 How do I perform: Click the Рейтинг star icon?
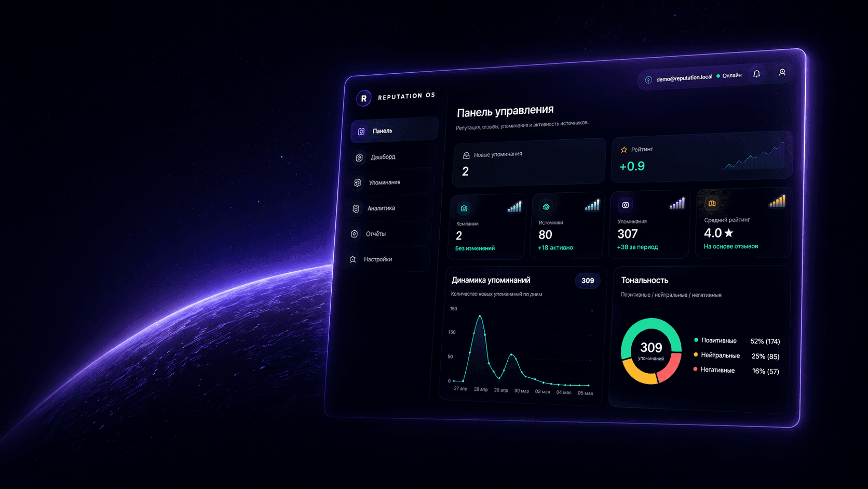(x=624, y=150)
